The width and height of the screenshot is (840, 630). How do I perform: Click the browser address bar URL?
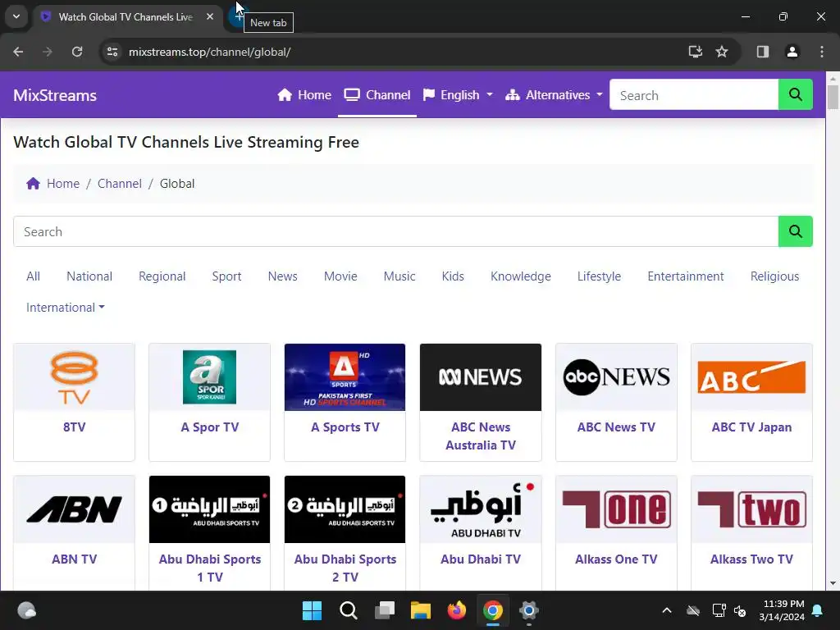pyautogui.click(x=209, y=52)
